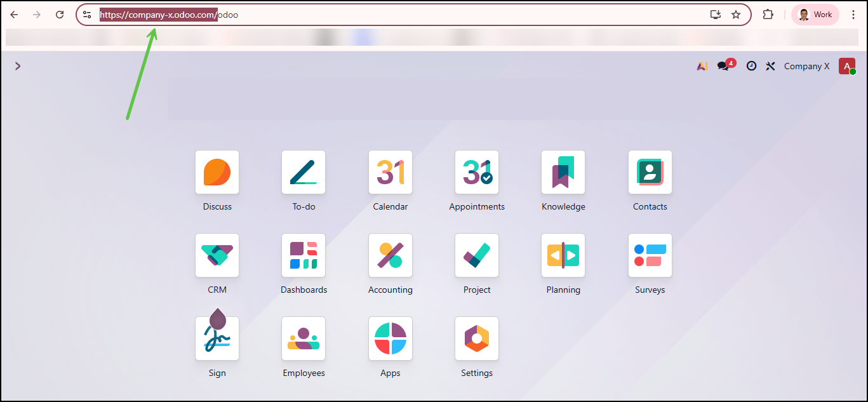Launch the Planning app
Image resolution: width=868 pixels, height=402 pixels.
pos(563,255)
